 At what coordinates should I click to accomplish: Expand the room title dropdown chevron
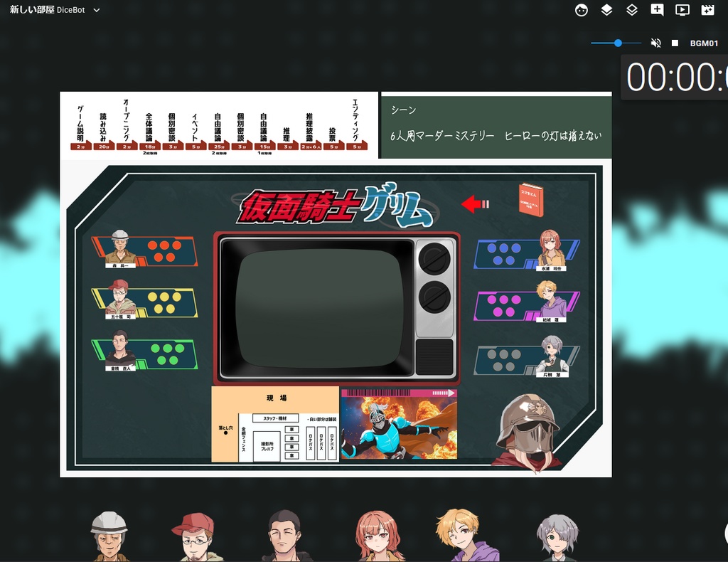pos(97,10)
